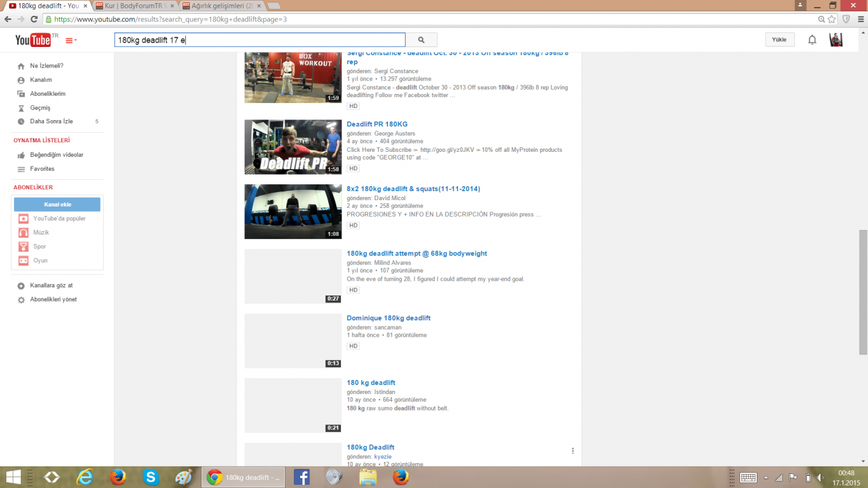Close the BodyForumTR tab
868x488 pixels.
coord(171,6)
